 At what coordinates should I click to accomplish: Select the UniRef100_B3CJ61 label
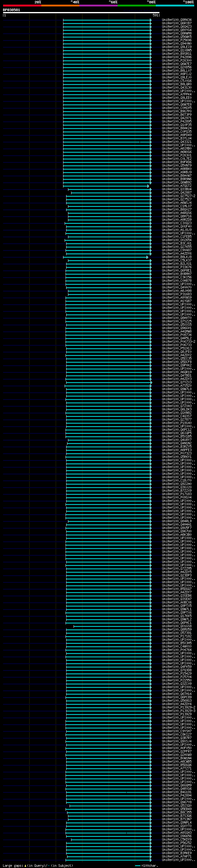click(x=177, y=244)
